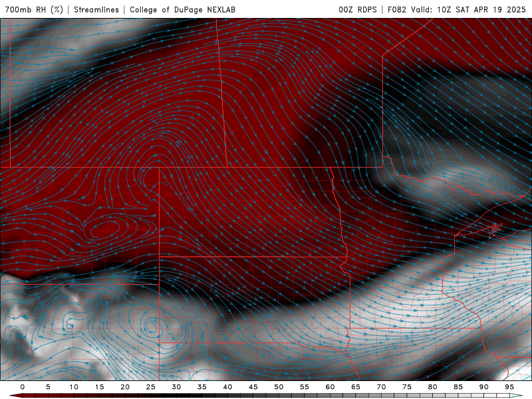This screenshot has height=399, width=532.
Task: Click the color bar label '80'
Action: [432, 387]
